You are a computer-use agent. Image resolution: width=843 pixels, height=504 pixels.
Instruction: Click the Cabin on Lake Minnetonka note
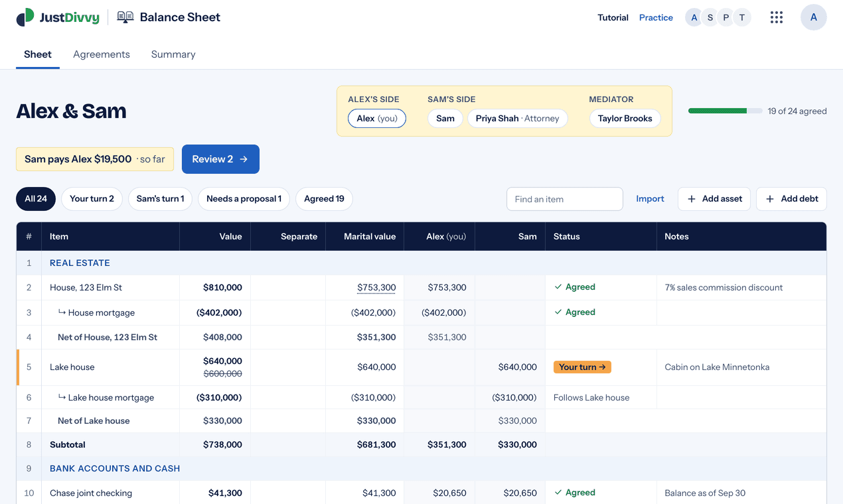point(717,367)
